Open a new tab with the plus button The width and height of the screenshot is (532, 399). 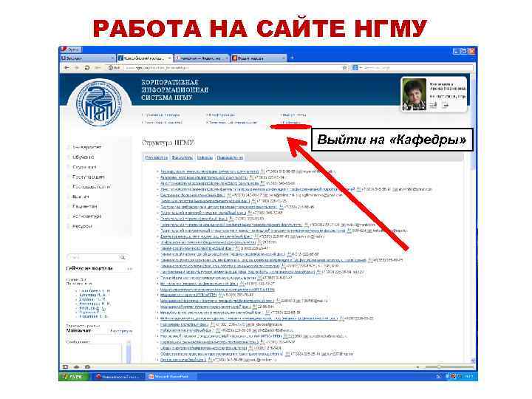point(292,58)
